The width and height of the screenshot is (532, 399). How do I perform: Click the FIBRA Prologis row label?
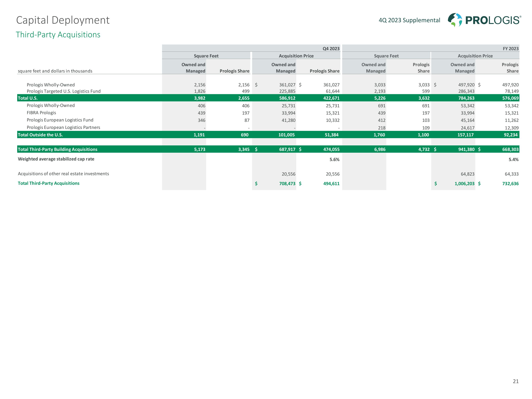click(41, 113)
